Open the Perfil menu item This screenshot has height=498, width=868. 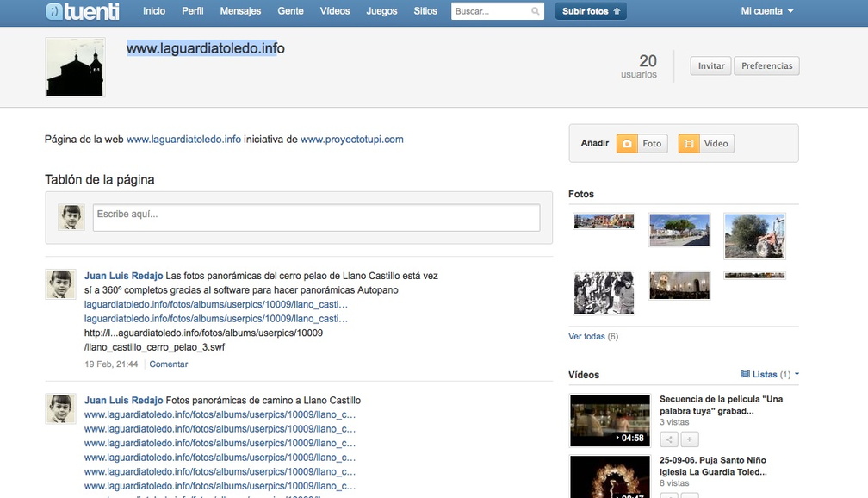(x=193, y=11)
